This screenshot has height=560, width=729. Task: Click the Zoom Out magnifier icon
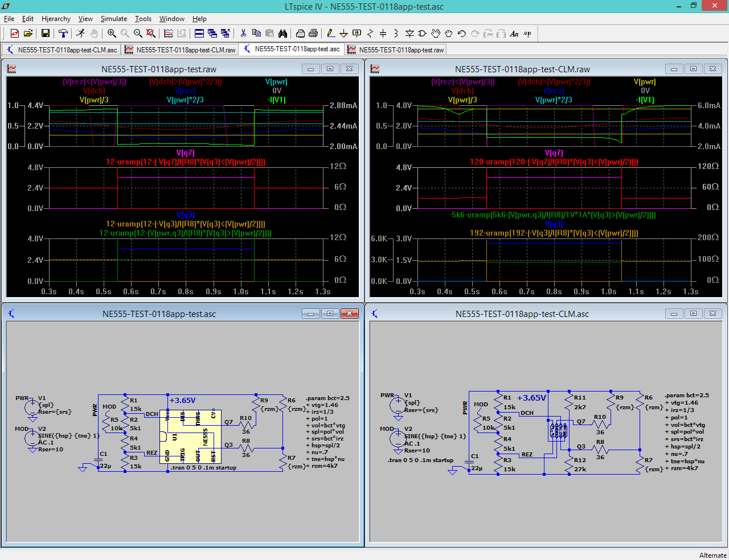[138, 34]
